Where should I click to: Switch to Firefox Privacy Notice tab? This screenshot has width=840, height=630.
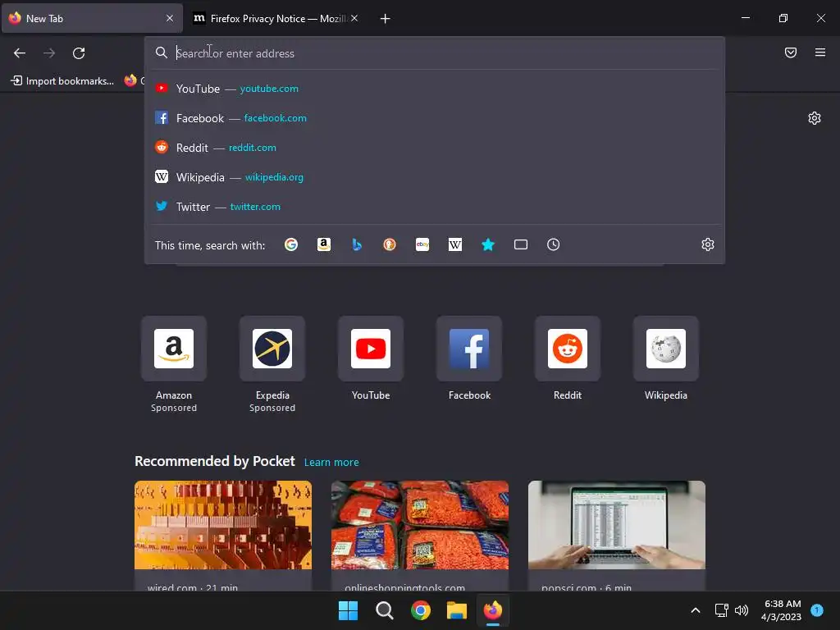click(x=276, y=18)
